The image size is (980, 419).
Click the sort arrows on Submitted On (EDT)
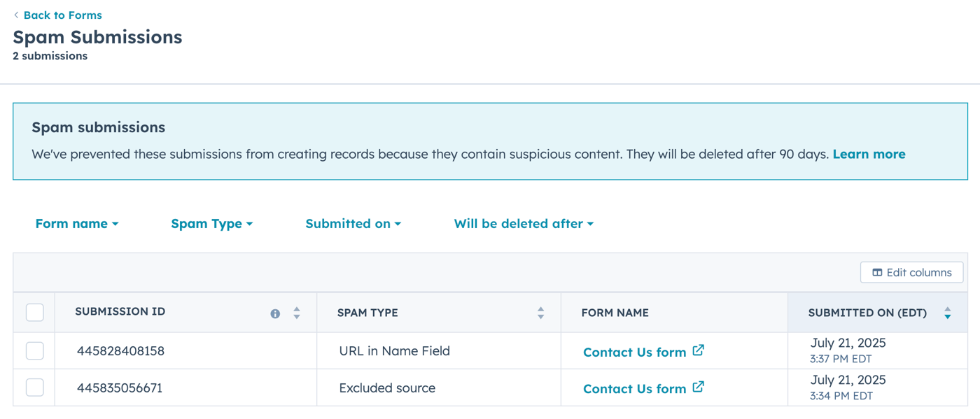click(x=948, y=313)
